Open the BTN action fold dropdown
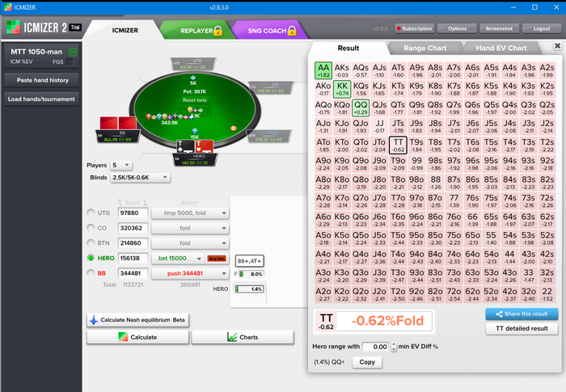This screenshot has width=566, height=392. click(x=190, y=243)
